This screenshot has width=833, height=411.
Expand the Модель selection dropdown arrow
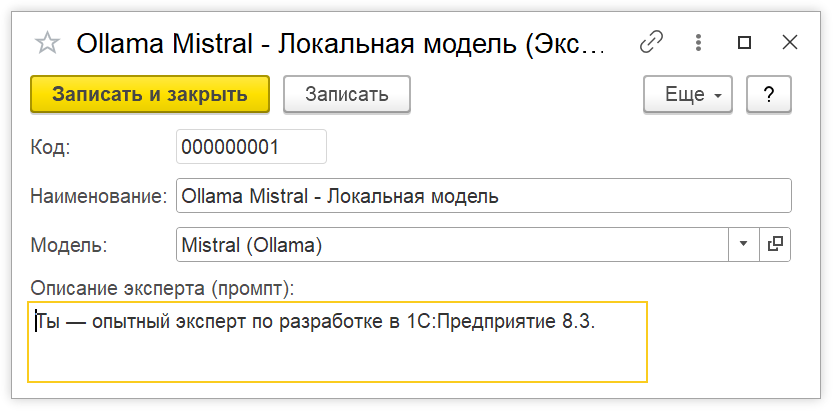[744, 244]
